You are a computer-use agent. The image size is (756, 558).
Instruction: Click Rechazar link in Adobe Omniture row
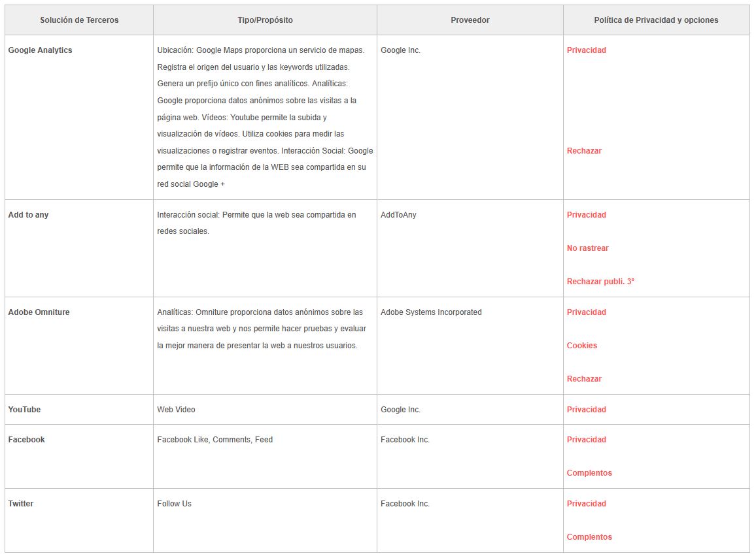pyautogui.click(x=584, y=379)
